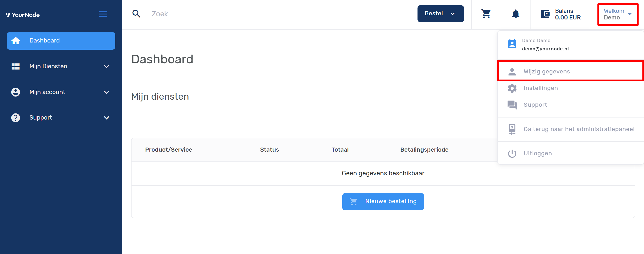Expand the Mijn account chevron
Image resolution: width=644 pixels, height=254 pixels.
click(106, 92)
